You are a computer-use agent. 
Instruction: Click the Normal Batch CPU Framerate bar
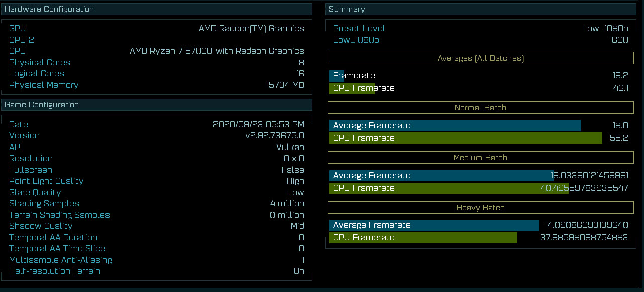pyautogui.click(x=466, y=138)
